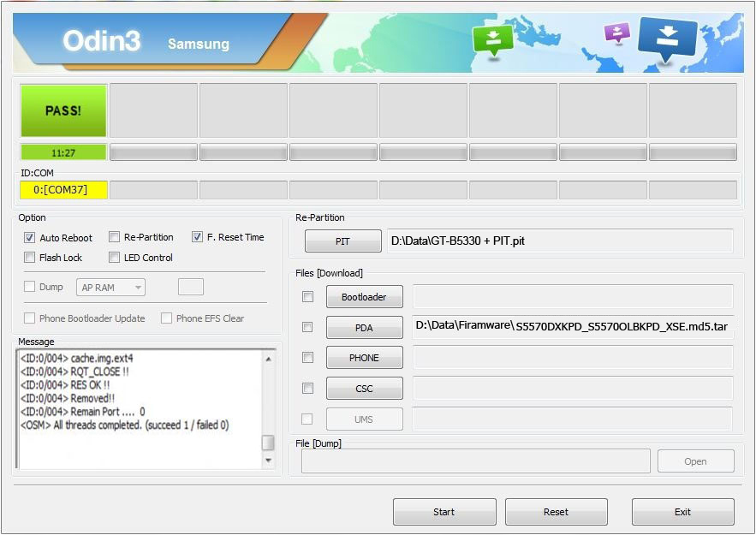Click 'All threads completed' log line
Screen dimensions: 756x535
[125, 425]
